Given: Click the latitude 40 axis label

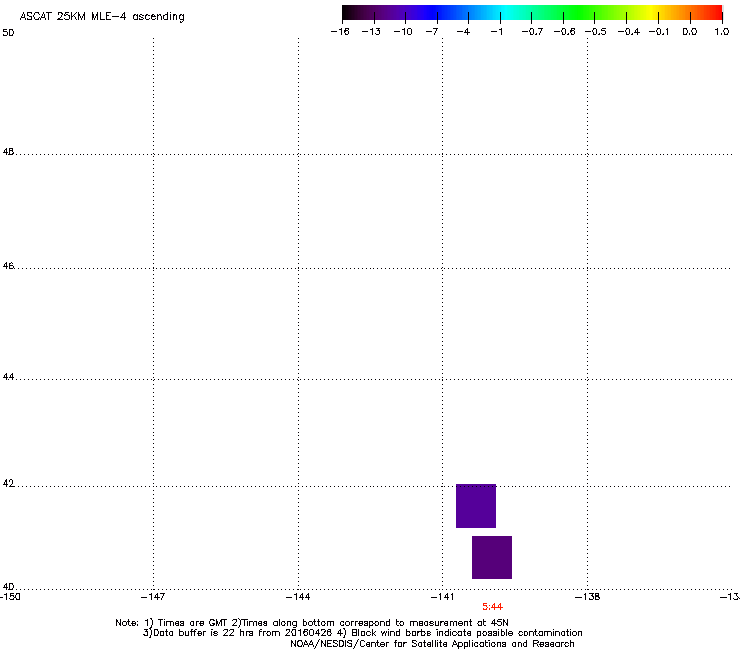Looking at the screenshot, I should point(8,586).
